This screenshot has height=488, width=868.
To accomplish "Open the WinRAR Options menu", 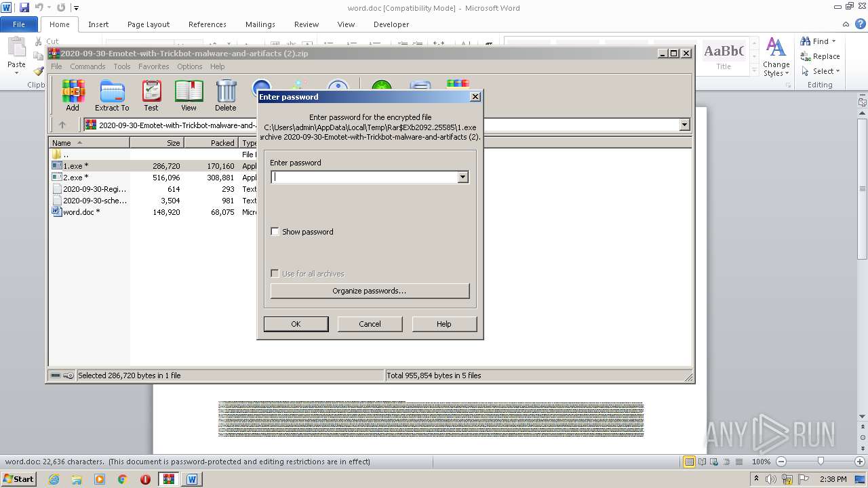I will 190,66.
